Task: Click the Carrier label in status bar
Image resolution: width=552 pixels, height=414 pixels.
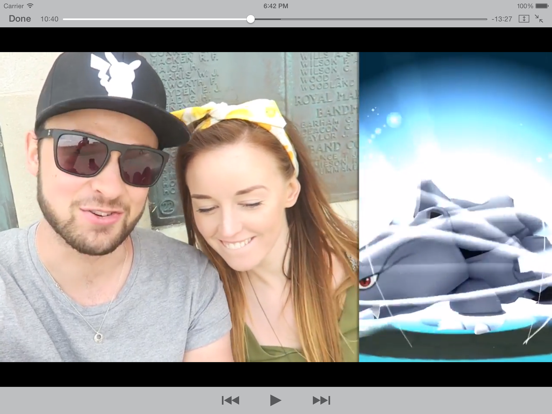Action: 14,6
